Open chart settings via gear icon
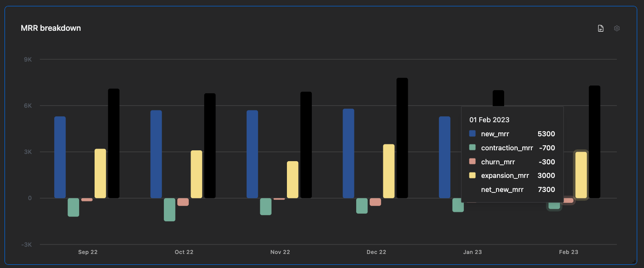The image size is (644, 268). pos(616,29)
